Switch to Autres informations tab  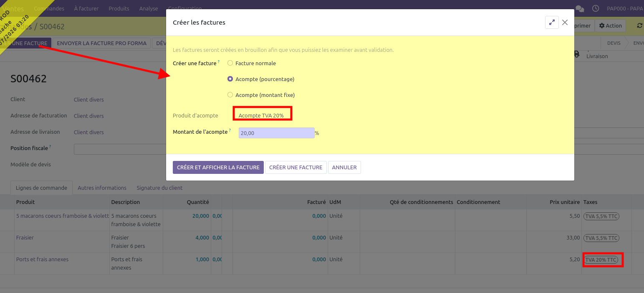pos(102,188)
